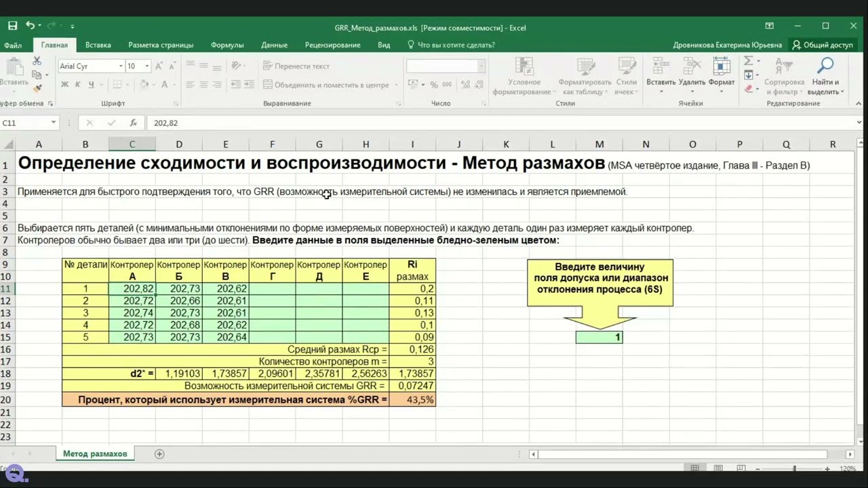Open the Файл tab

[13, 45]
